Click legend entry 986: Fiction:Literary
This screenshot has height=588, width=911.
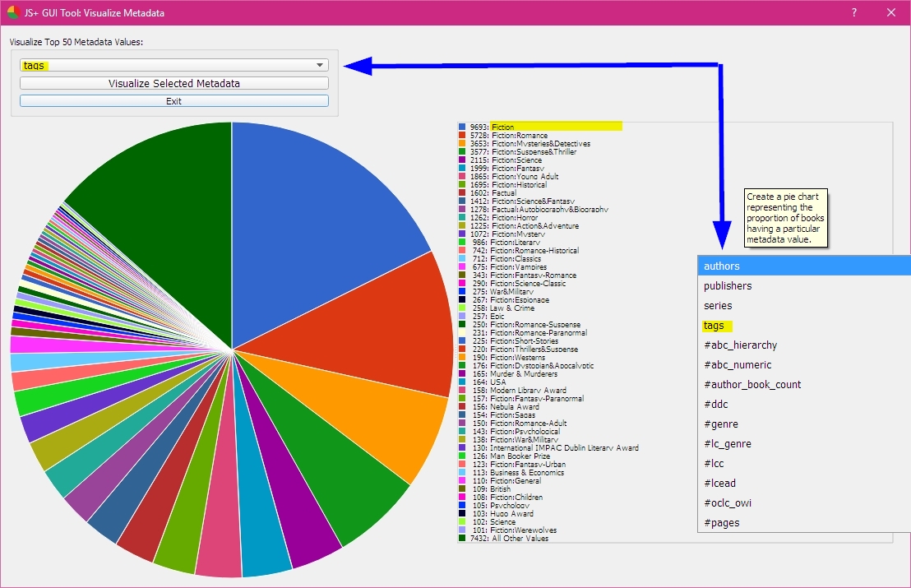[x=506, y=242]
